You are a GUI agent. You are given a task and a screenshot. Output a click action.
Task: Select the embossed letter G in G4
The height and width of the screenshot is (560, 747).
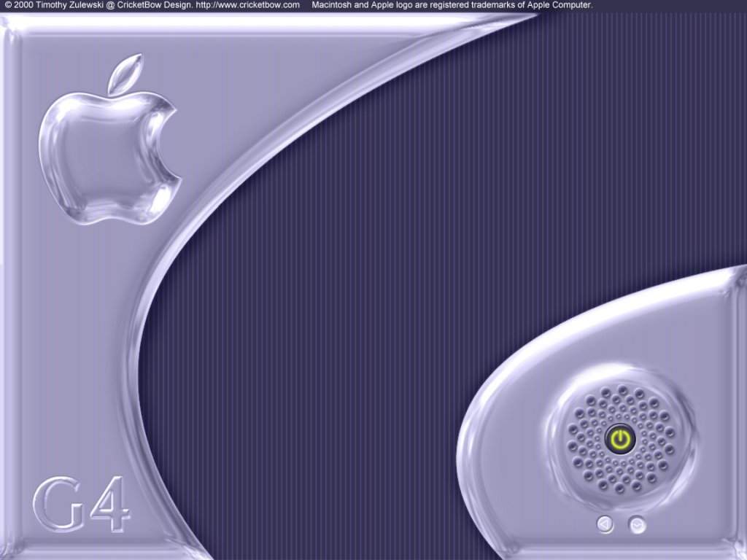(60, 505)
